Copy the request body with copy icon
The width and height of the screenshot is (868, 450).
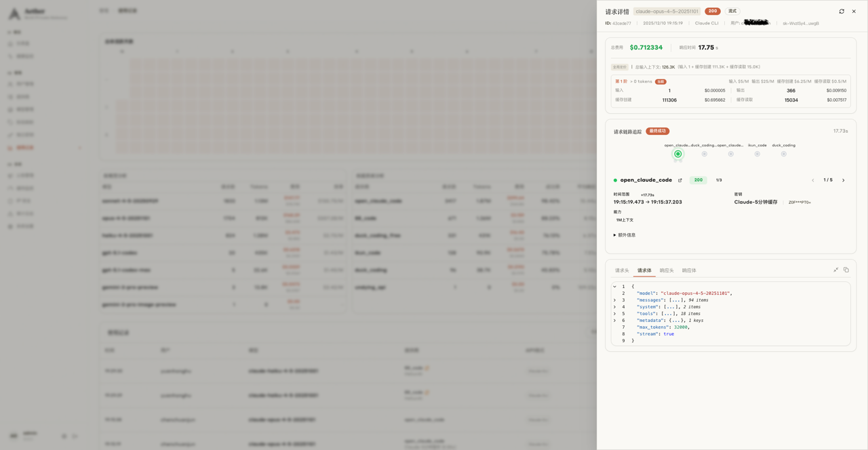pyautogui.click(x=846, y=270)
